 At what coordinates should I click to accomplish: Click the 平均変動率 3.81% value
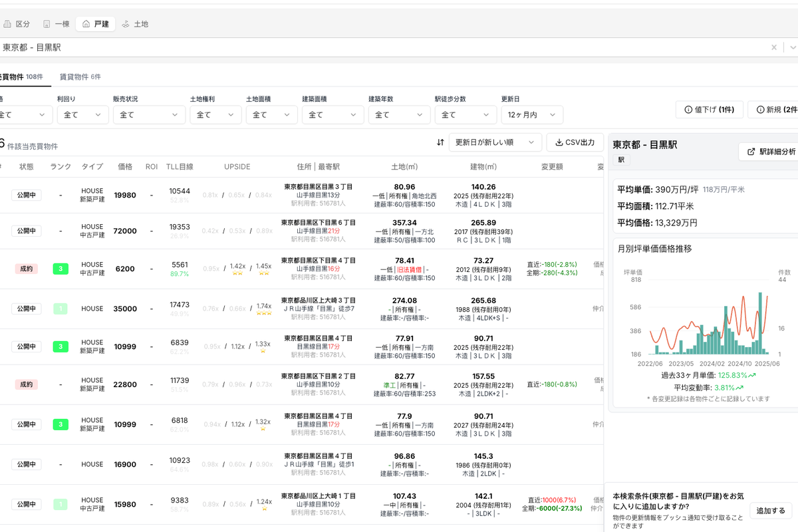729,387
